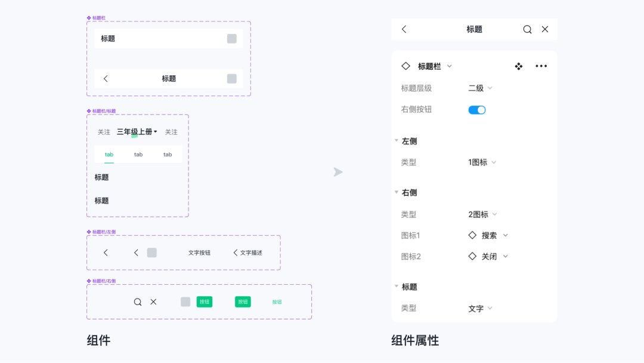Click the 三年级上册 title dropdown

click(x=137, y=132)
